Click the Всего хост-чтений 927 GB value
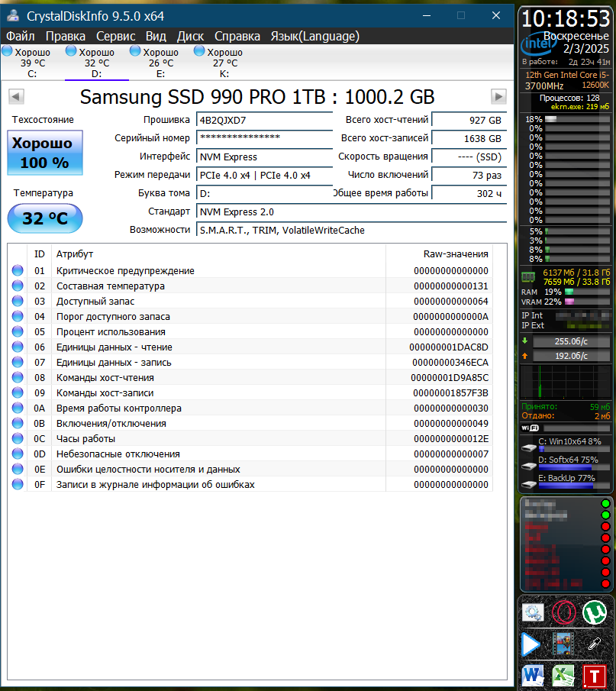Screen dimensions: 616x691 (469, 120)
